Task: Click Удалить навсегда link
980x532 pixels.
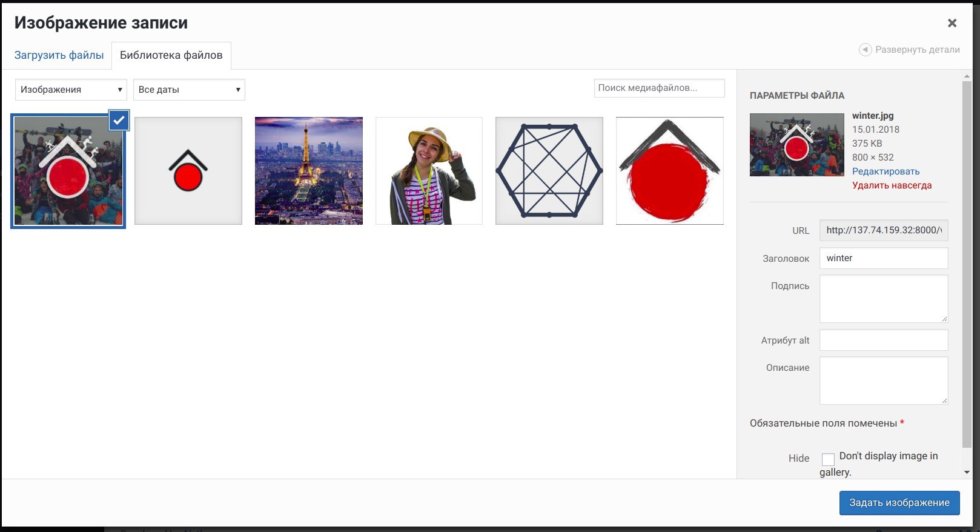Action: click(x=892, y=185)
